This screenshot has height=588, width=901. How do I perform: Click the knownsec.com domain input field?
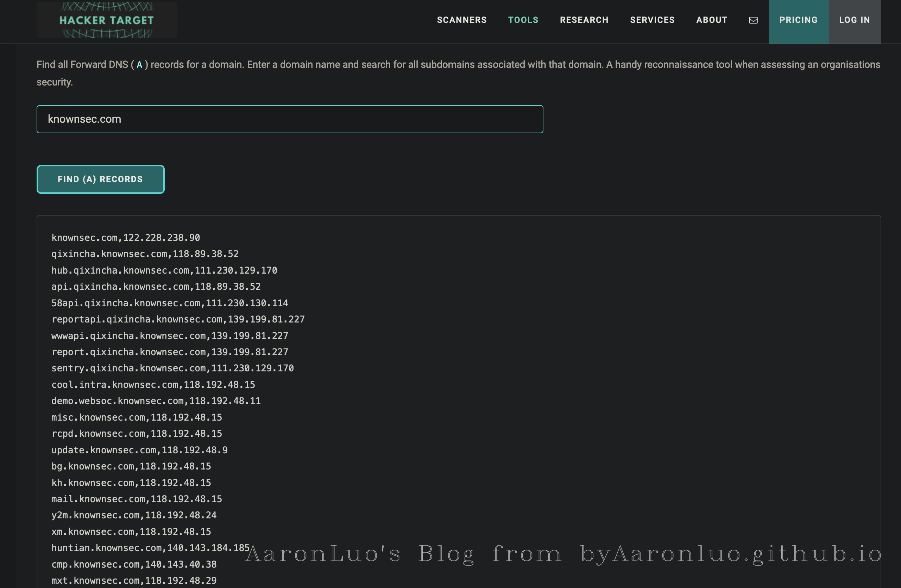click(x=290, y=119)
